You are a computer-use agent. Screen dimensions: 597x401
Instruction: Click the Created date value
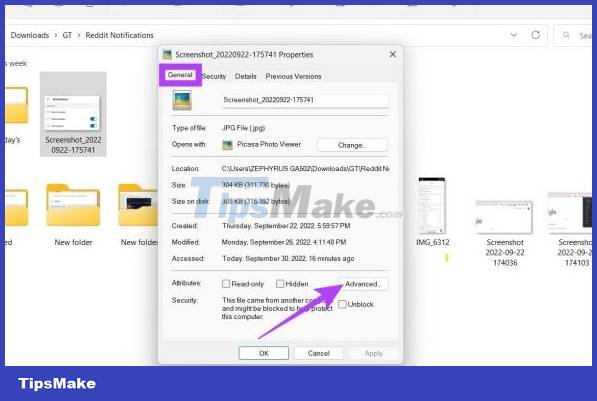(286, 226)
